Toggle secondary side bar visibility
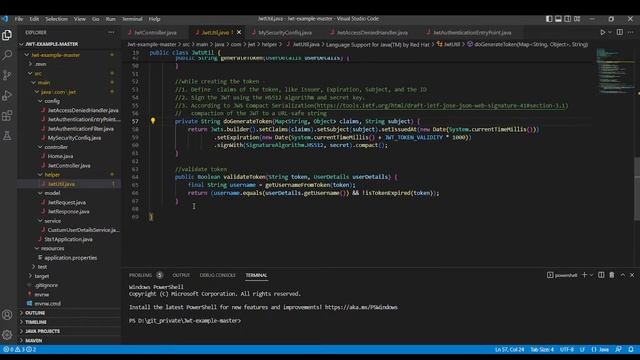Screen dimensions: 640x360 click(567, 19)
